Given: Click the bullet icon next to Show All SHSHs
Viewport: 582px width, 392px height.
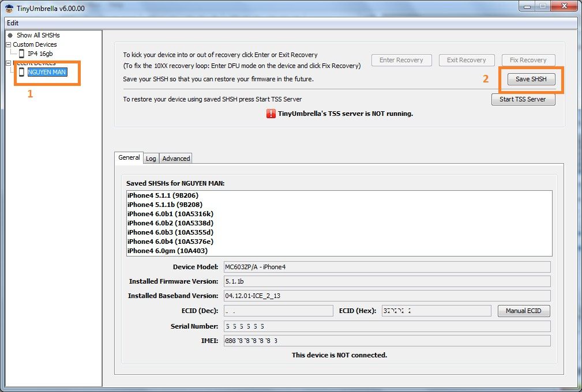Looking at the screenshot, I should tap(10, 35).
